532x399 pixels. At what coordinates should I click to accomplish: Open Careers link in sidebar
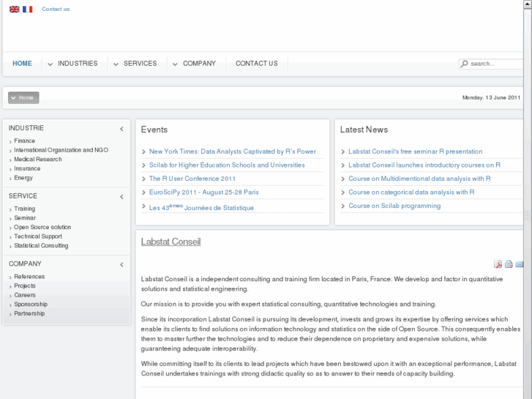click(25, 295)
